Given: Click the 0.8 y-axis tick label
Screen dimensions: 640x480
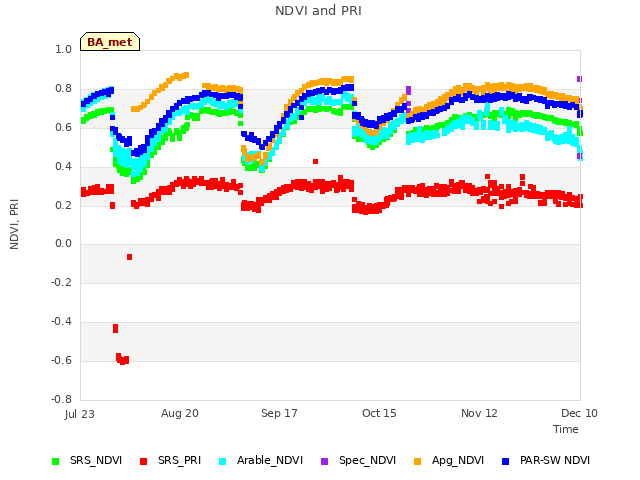Looking at the screenshot, I should (x=63, y=88).
